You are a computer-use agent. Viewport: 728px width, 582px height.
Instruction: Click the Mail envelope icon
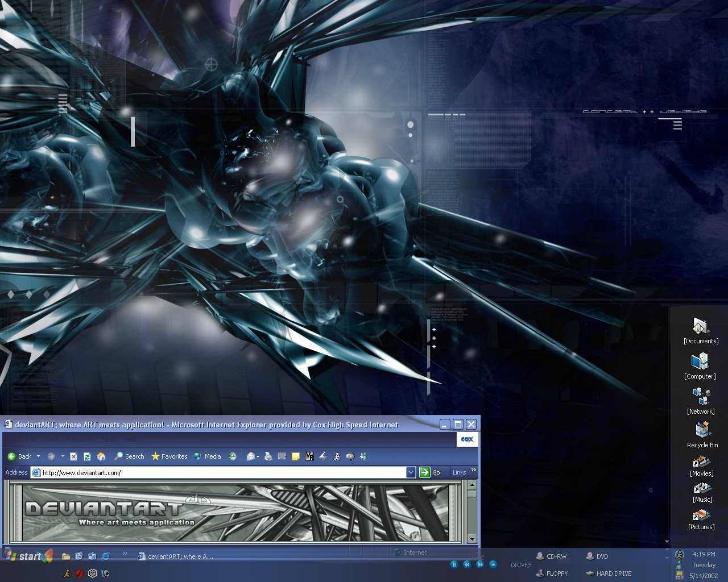click(250, 456)
